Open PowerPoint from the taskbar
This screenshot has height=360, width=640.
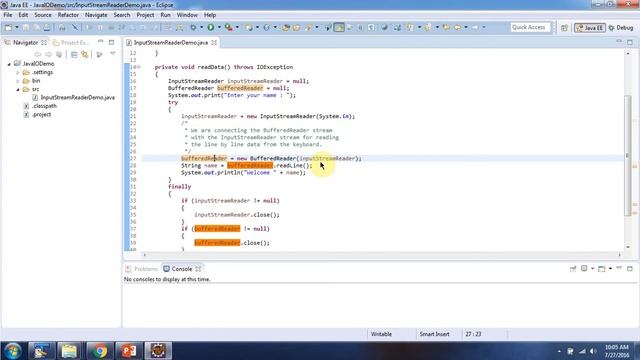(x=129, y=351)
